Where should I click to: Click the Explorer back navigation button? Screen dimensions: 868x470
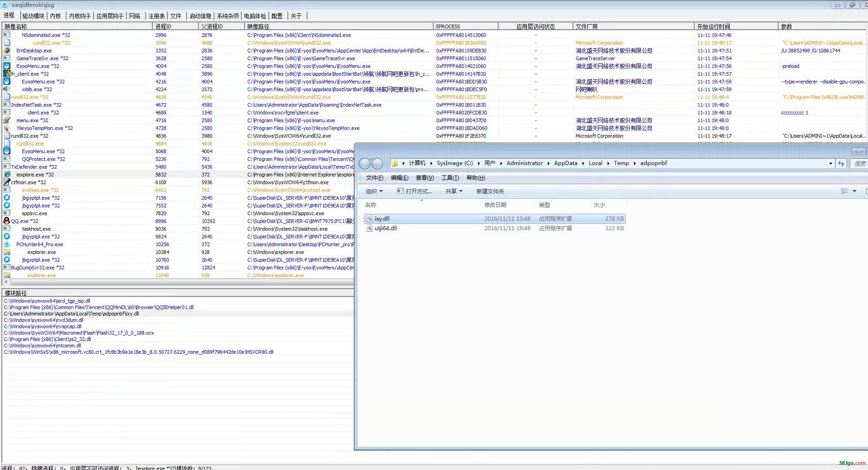coord(364,164)
